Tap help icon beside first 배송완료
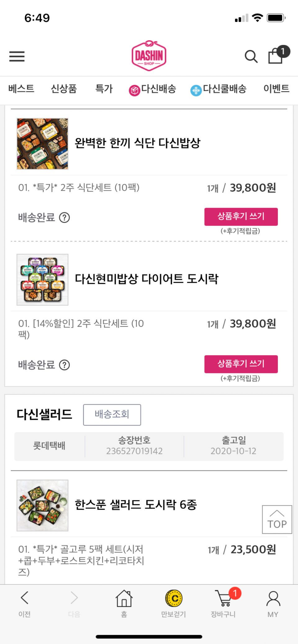 click(x=65, y=218)
